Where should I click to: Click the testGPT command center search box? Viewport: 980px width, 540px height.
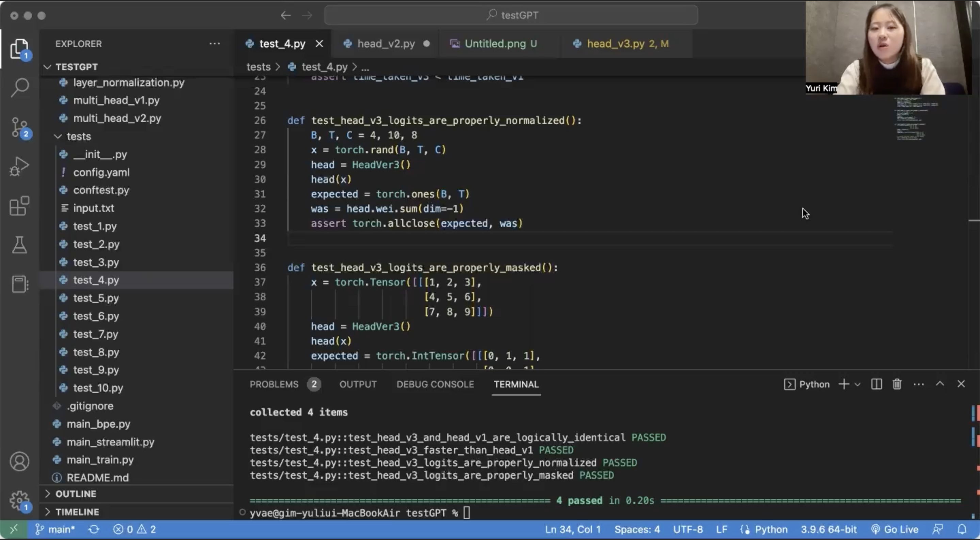coord(511,15)
